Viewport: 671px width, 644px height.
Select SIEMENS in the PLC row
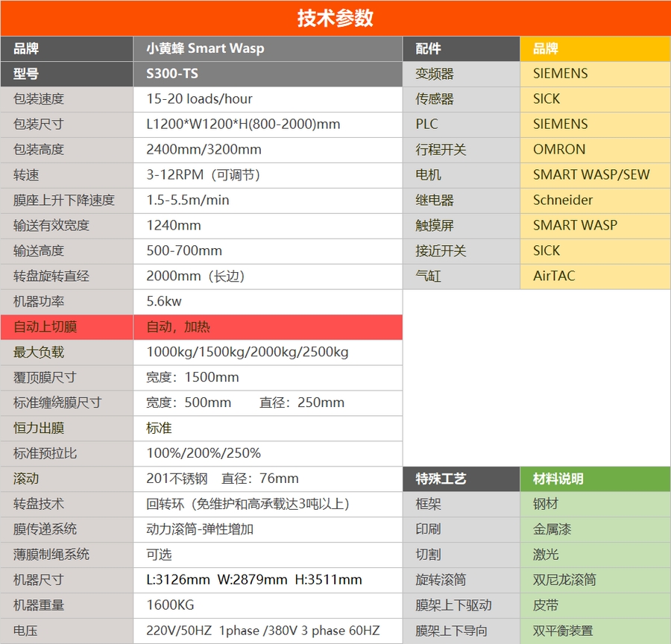(x=595, y=124)
